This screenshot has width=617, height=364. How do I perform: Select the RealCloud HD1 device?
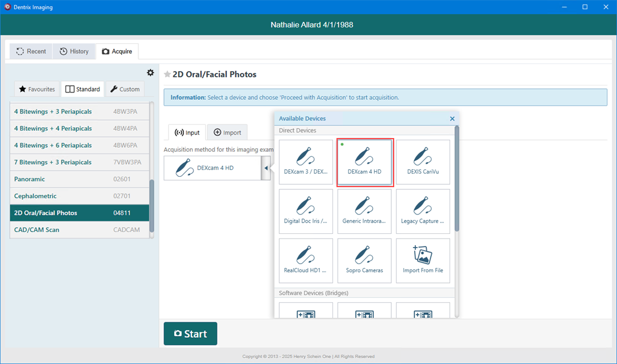click(x=306, y=261)
